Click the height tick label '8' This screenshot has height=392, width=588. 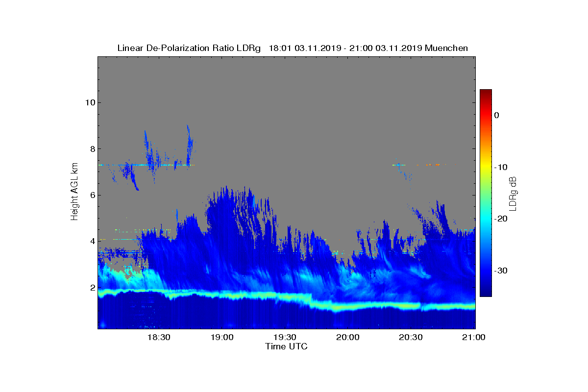[92, 149]
